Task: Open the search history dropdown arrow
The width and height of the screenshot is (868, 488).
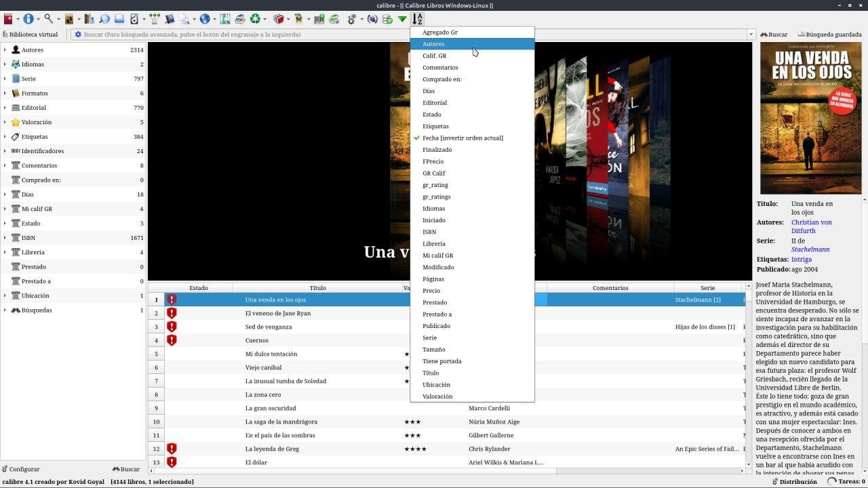Action: point(751,35)
